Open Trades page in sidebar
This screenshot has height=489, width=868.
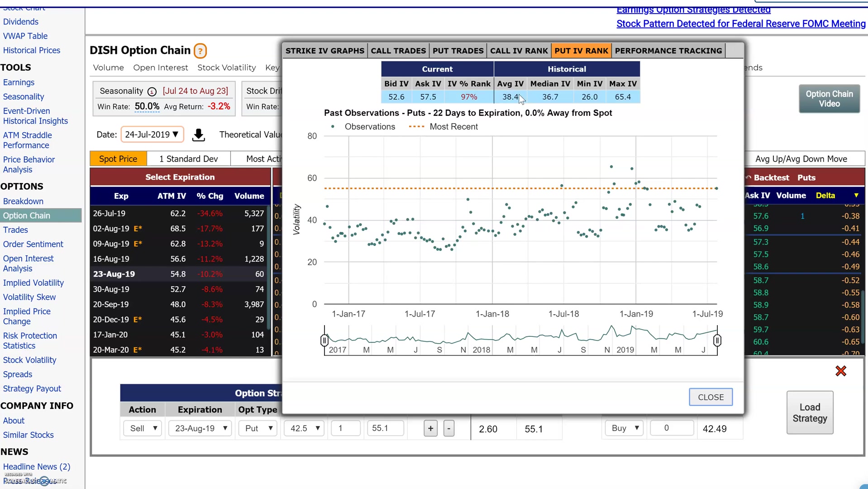[15, 230]
